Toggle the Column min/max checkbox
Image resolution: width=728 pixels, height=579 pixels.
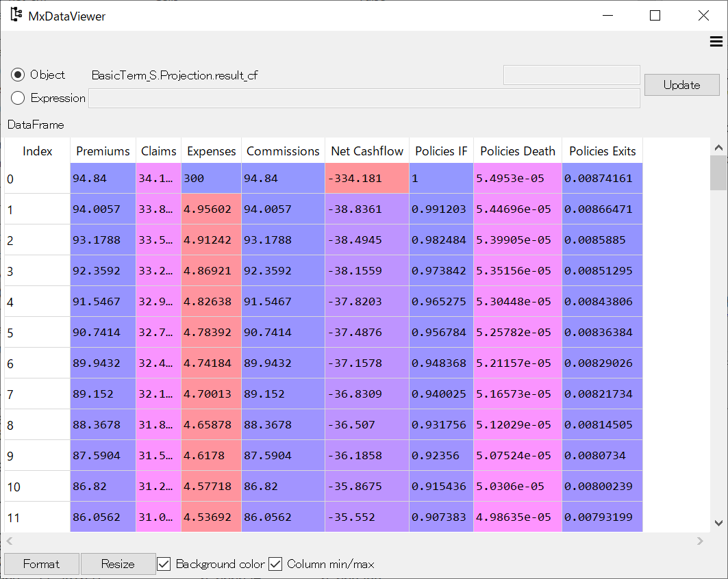click(275, 564)
